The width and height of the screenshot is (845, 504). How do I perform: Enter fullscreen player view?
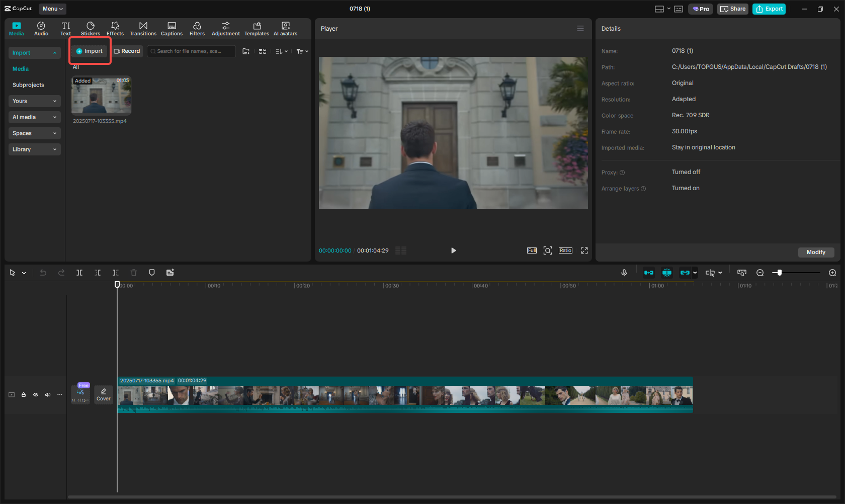(x=584, y=250)
